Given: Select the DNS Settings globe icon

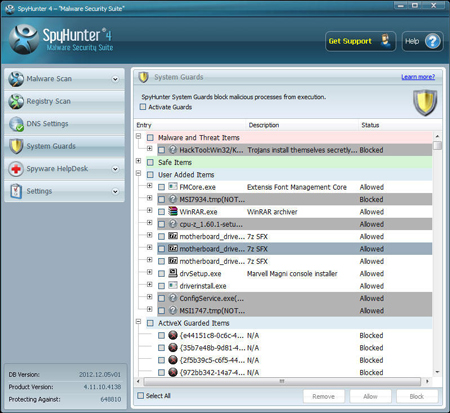Looking at the screenshot, I should point(16,124).
